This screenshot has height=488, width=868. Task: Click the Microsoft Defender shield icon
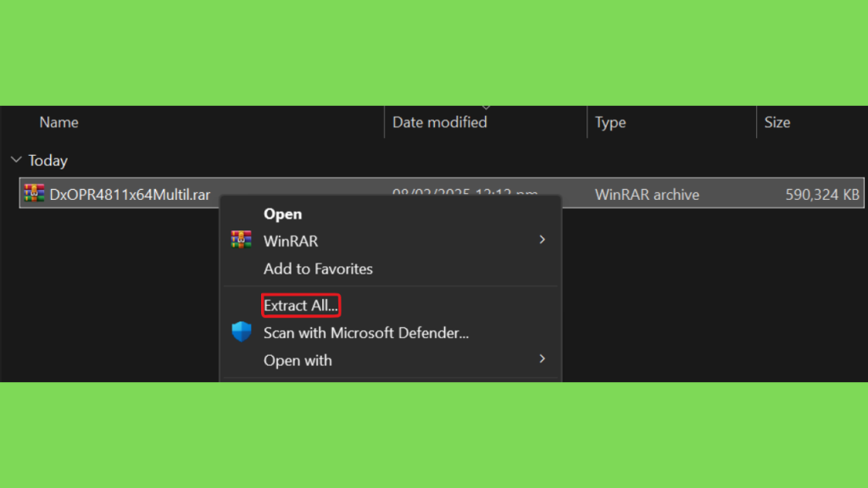point(242,331)
